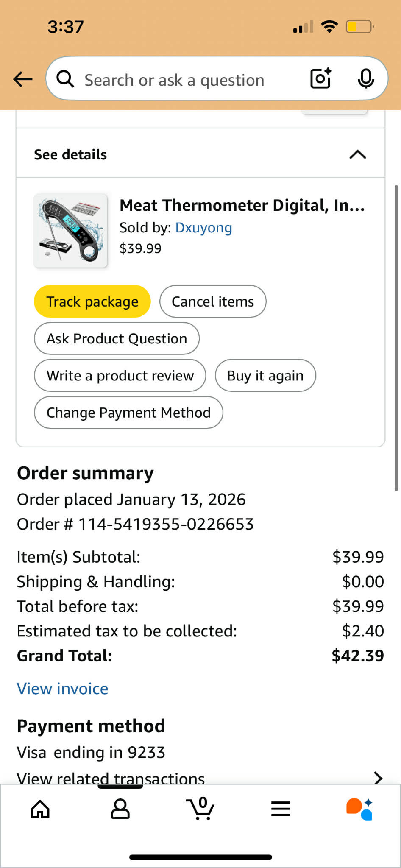Collapse the See details section

tap(357, 154)
